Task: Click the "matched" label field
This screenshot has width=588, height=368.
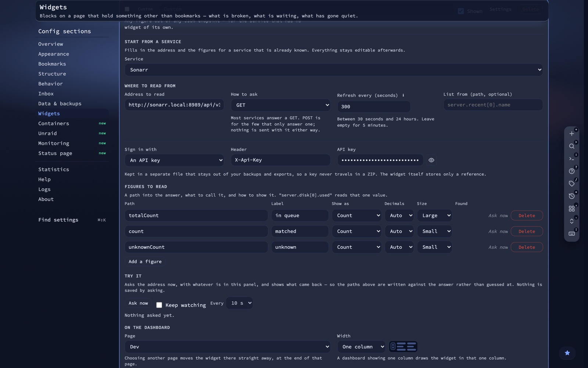Action: click(x=300, y=231)
